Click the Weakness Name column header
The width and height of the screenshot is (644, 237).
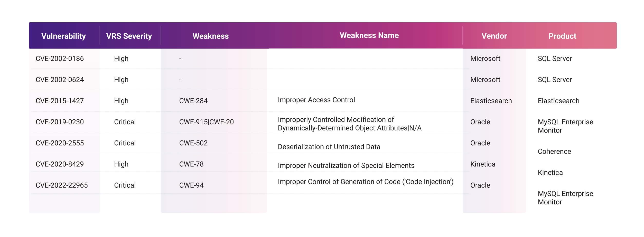click(369, 35)
